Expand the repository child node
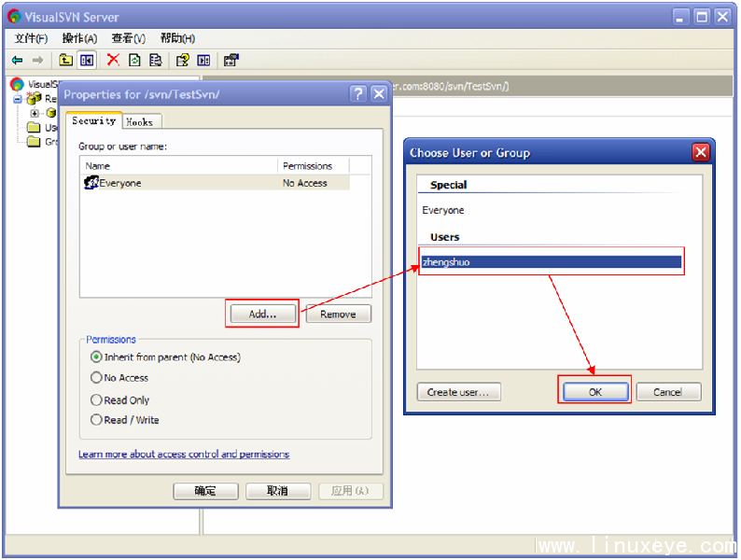 (35, 114)
